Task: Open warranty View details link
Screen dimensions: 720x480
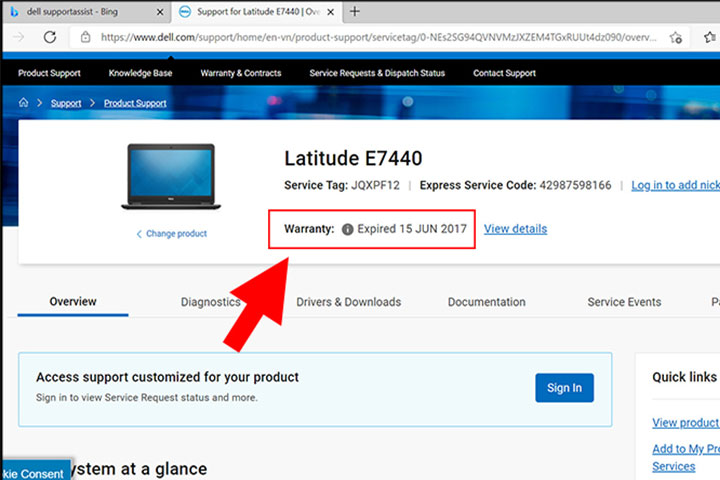Action: click(x=515, y=229)
